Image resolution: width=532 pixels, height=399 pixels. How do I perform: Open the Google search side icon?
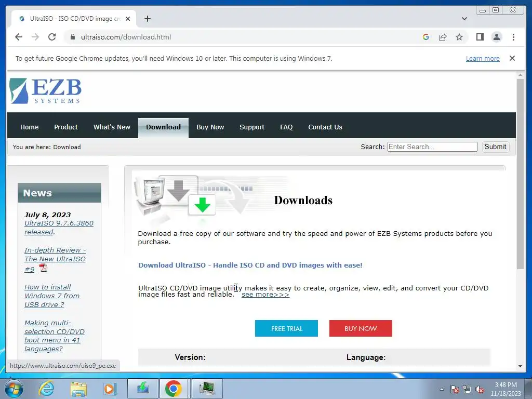tap(426, 37)
